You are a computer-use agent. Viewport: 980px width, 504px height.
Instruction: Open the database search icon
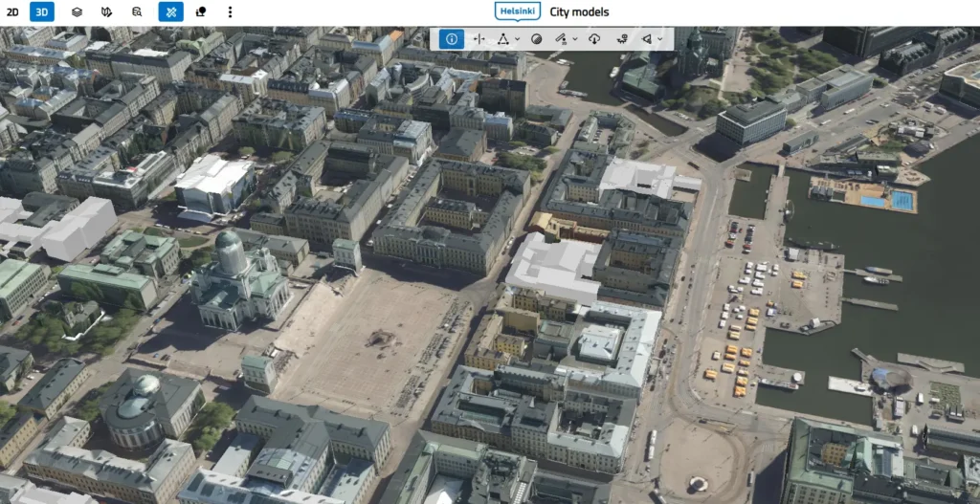(x=137, y=11)
